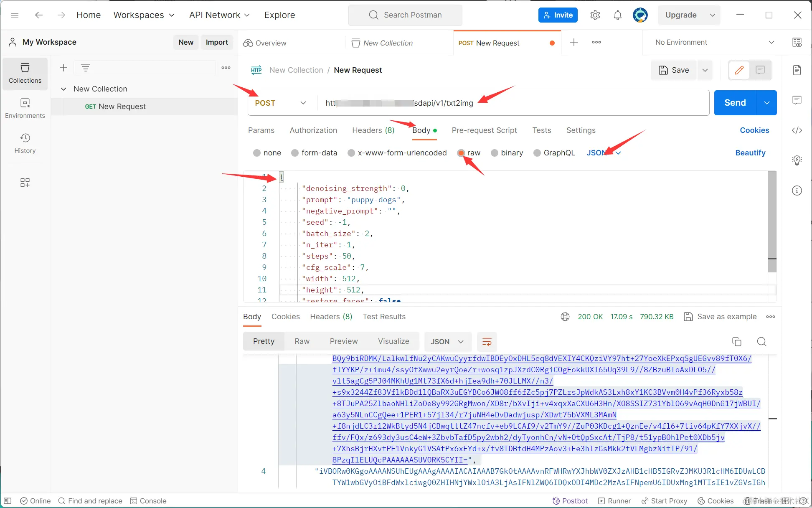Click the Send button
Image resolution: width=812 pixels, height=508 pixels.
pos(735,103)
